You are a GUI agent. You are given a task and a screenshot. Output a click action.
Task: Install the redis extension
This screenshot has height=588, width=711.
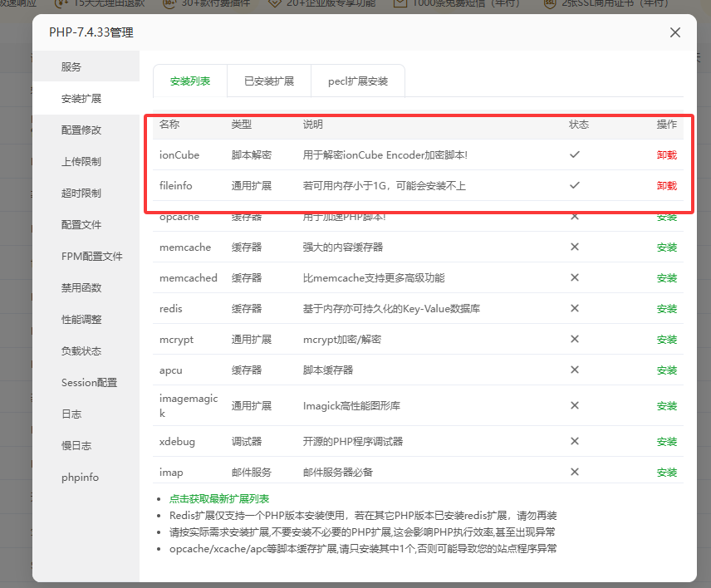click(x=666, y=308)
